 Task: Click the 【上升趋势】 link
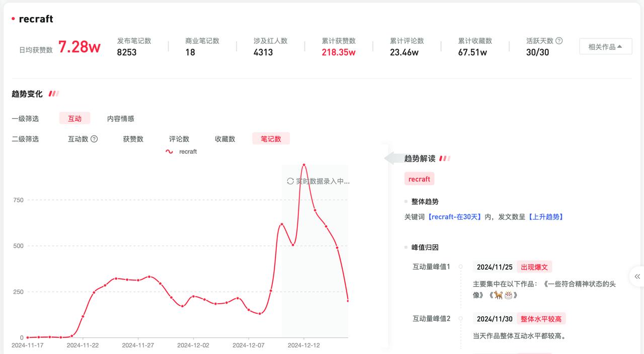(x=545, y=217)
